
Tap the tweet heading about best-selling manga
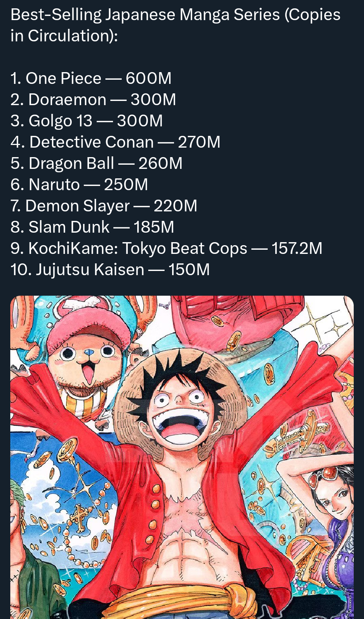175,25
